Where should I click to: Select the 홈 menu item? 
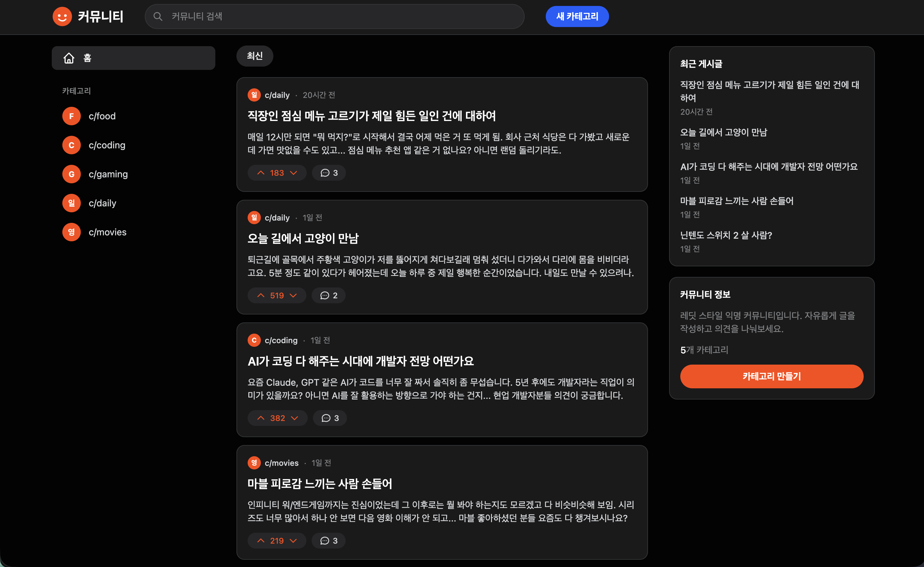pos(87,58)
